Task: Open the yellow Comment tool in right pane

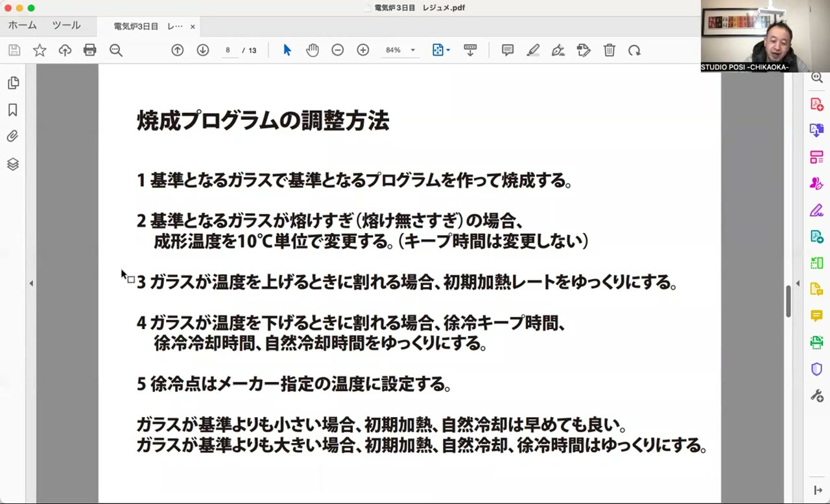Action: [x=816, y=315]
